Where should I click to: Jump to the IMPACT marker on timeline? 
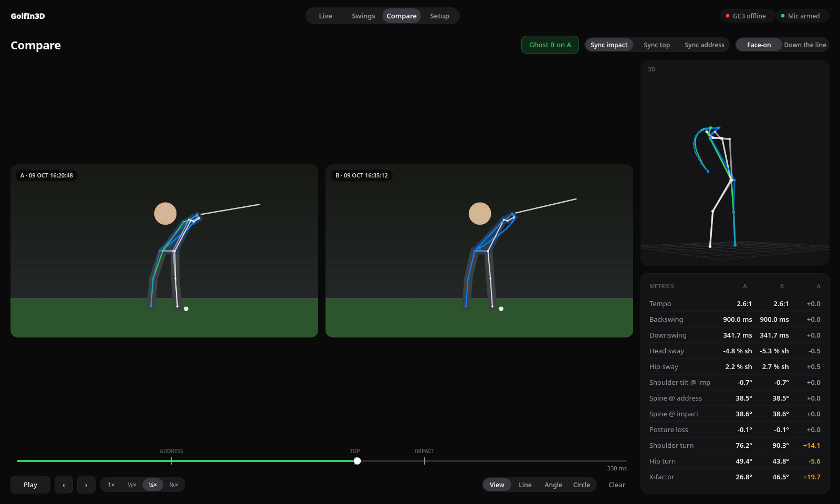click(x=424, y=461)
